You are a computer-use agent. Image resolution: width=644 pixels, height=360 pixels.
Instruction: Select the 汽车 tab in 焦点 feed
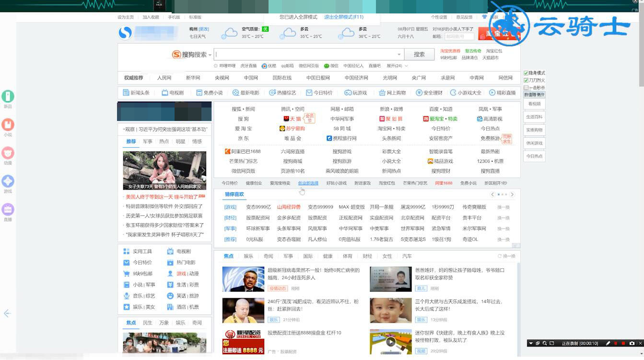click(407, 256)
